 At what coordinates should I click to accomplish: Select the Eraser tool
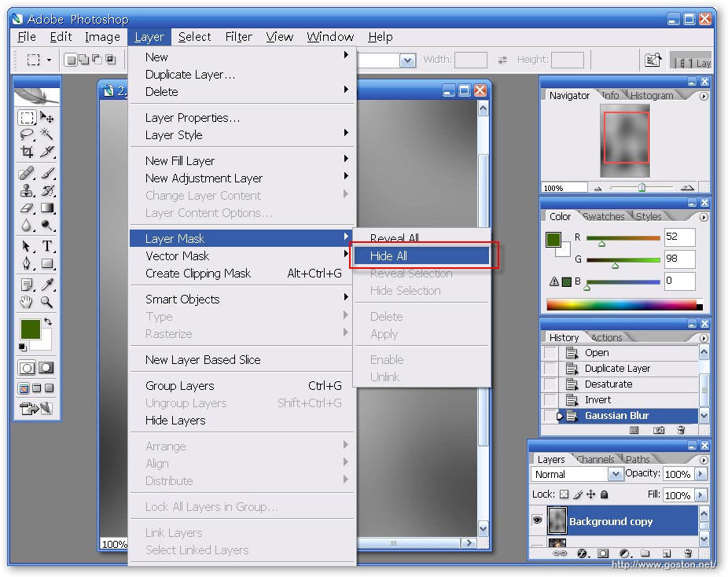tap(27, 208)
